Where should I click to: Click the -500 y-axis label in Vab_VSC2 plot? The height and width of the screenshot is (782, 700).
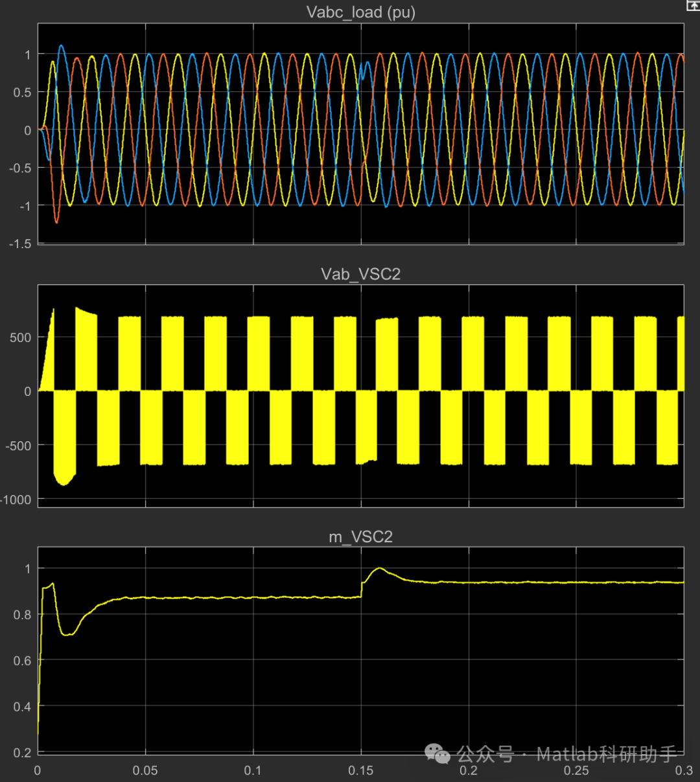click(x=18, y=446)
